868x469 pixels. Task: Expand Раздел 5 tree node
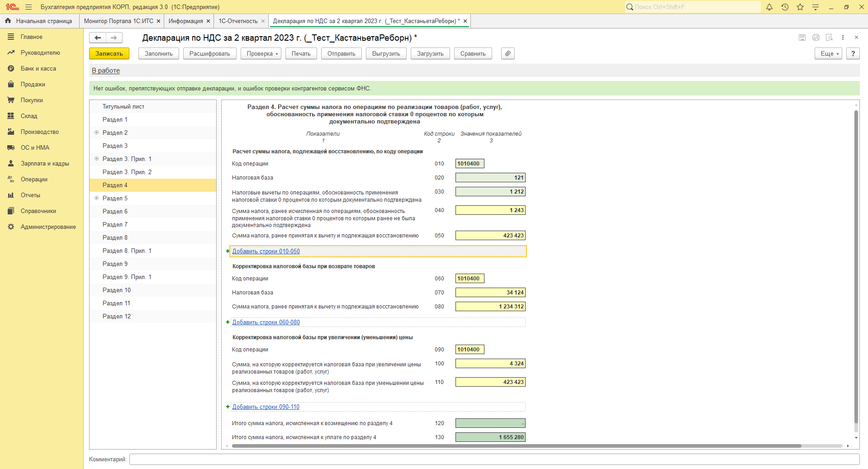click(96, 198)
